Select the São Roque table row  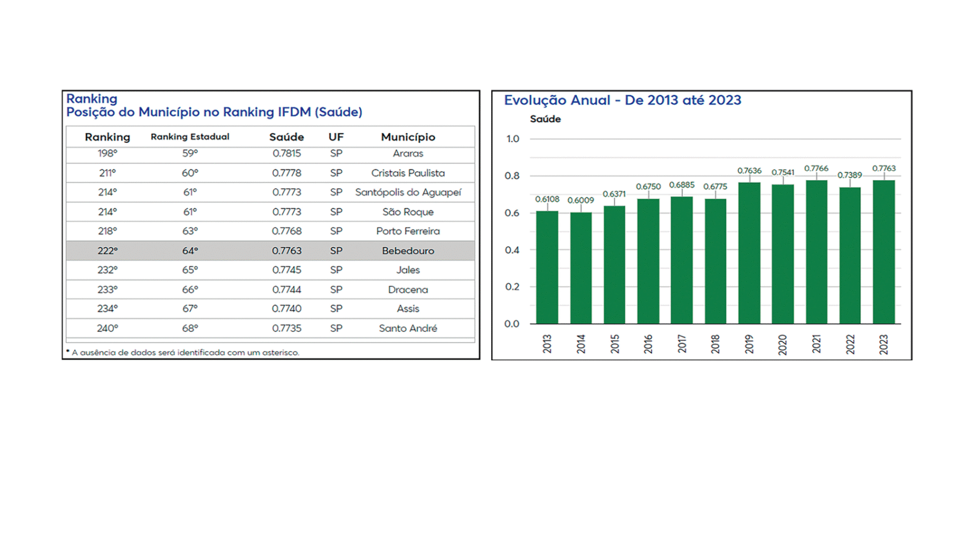tap(270, 212)
